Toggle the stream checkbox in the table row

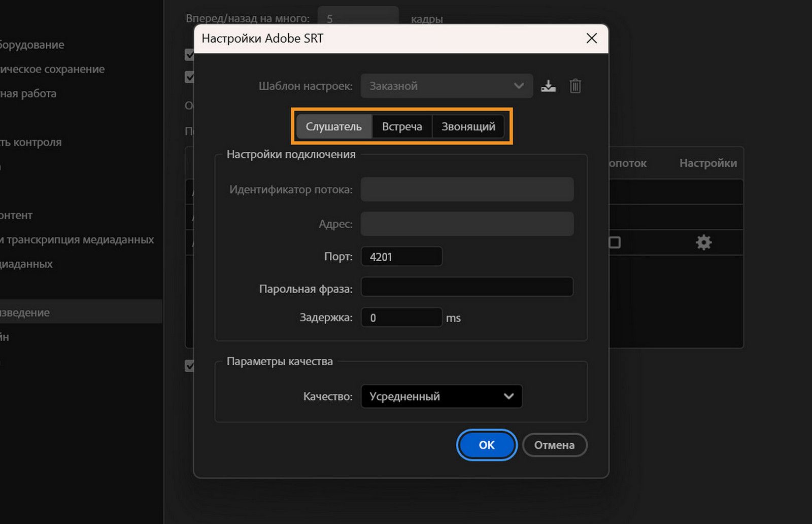[615, 242]
